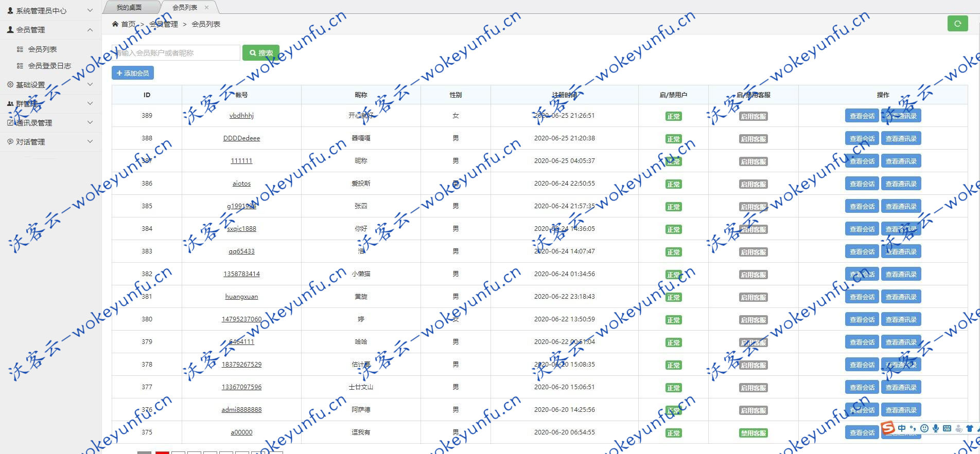
Task: Open 会员列表 in the sidebar menu
Action: click(42, 49)
